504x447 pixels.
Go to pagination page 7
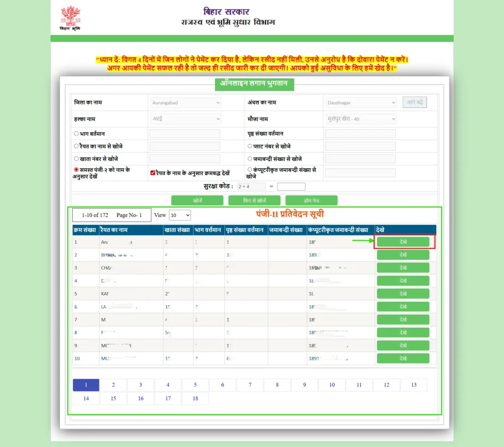(250, 385)
